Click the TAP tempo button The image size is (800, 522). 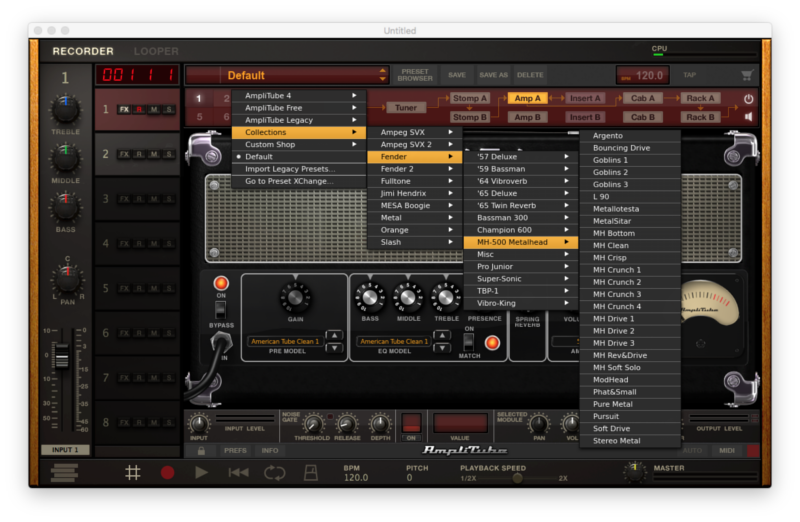[689, 75]
